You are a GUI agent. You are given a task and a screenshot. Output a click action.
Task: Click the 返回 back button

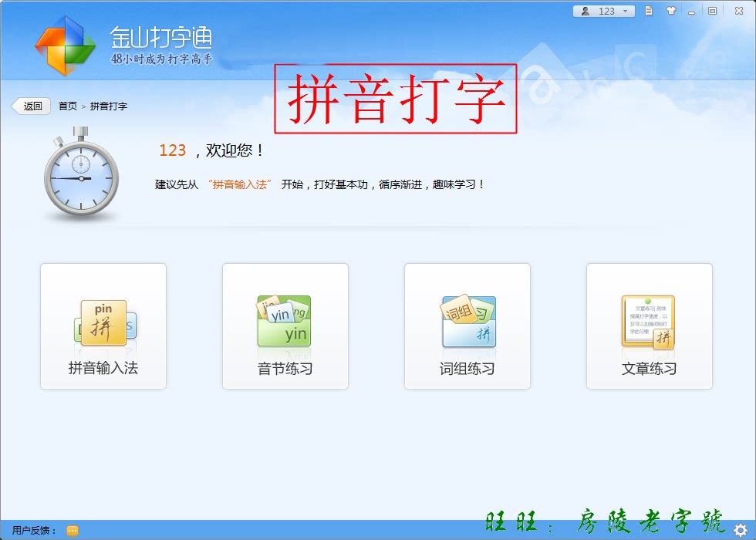pyautogui.click(x=32, y=106)
